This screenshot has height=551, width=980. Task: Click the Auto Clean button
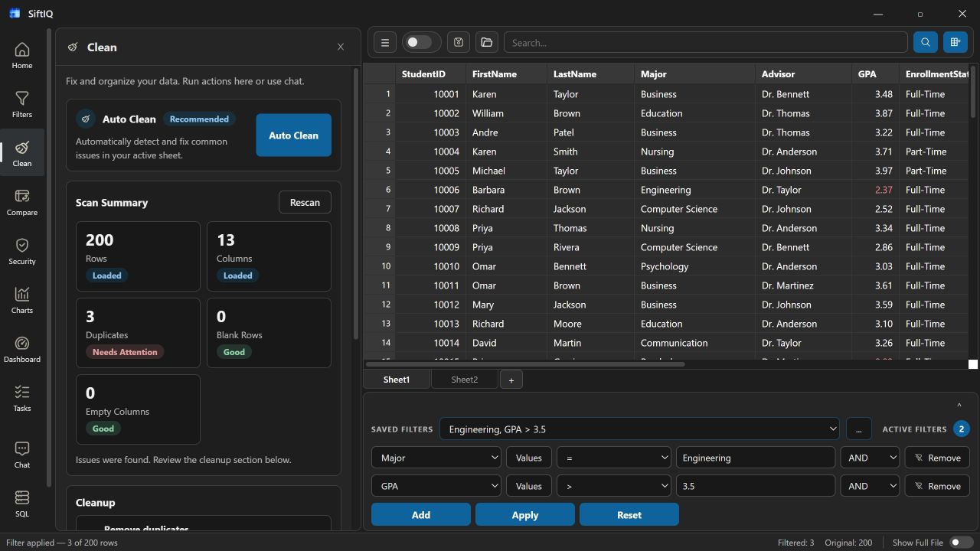click(293, 135)
